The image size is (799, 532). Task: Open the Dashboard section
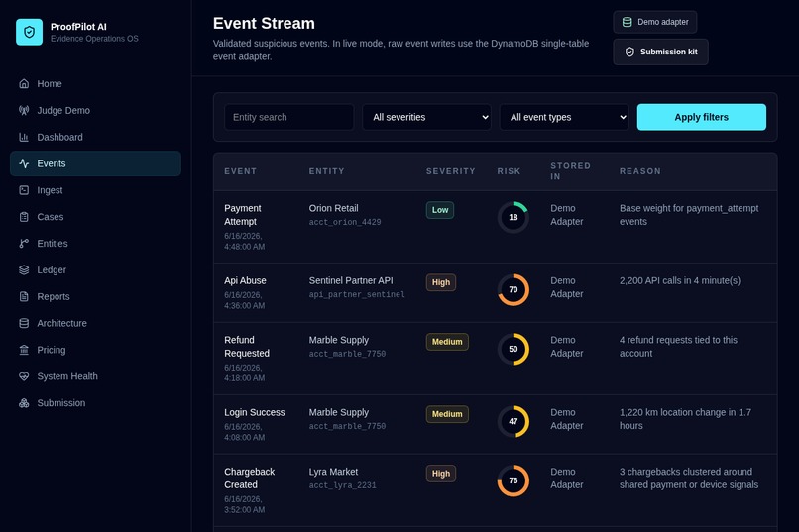point(95,137)
